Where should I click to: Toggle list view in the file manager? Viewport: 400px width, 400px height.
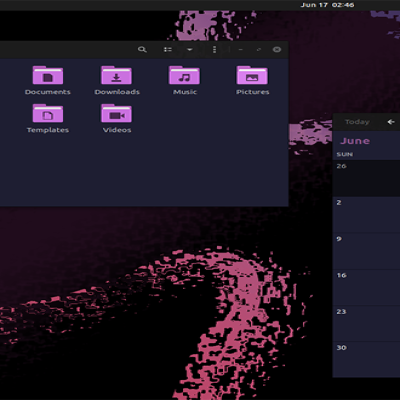point(168,50)
